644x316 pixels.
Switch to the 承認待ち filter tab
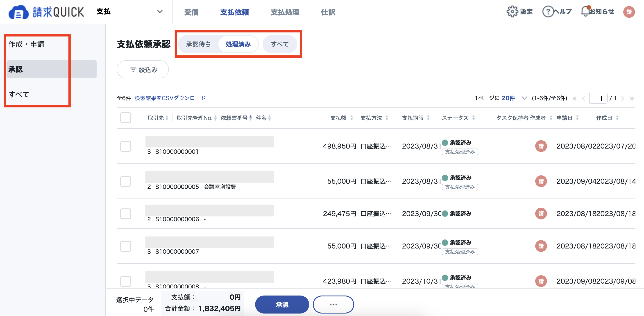click(x=198, y=44)
